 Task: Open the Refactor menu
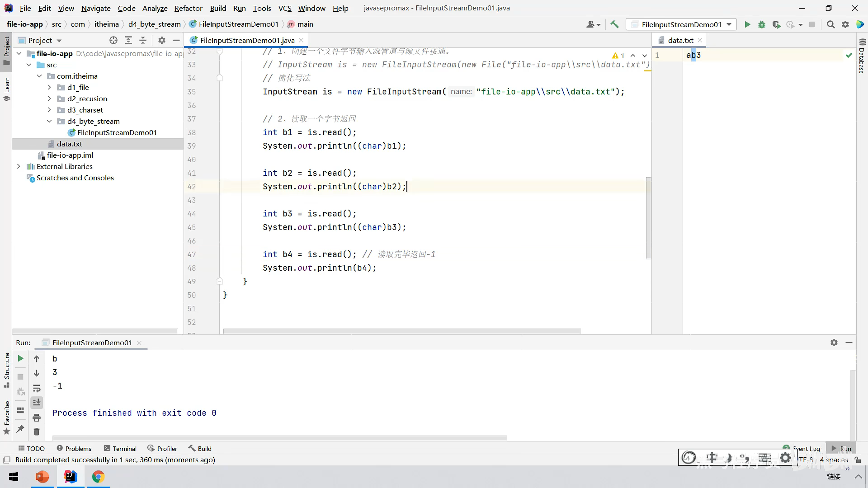[188, 8]
